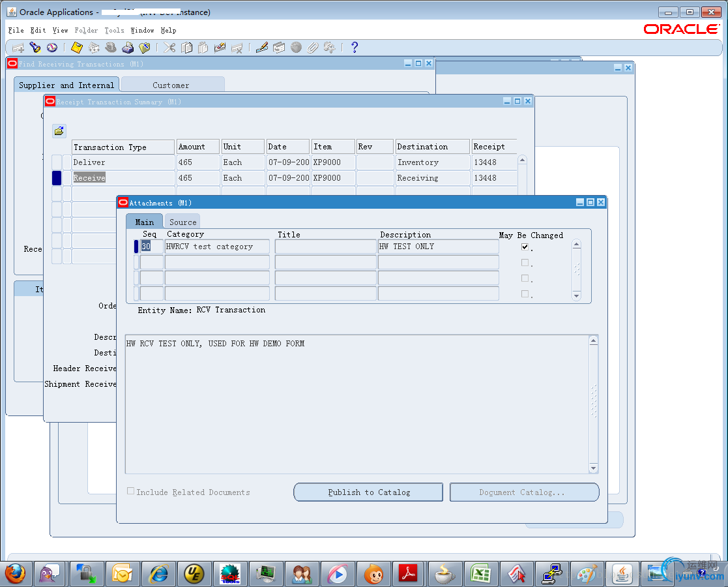Click the document text area scroll-down arrow

tap(593, 468)
